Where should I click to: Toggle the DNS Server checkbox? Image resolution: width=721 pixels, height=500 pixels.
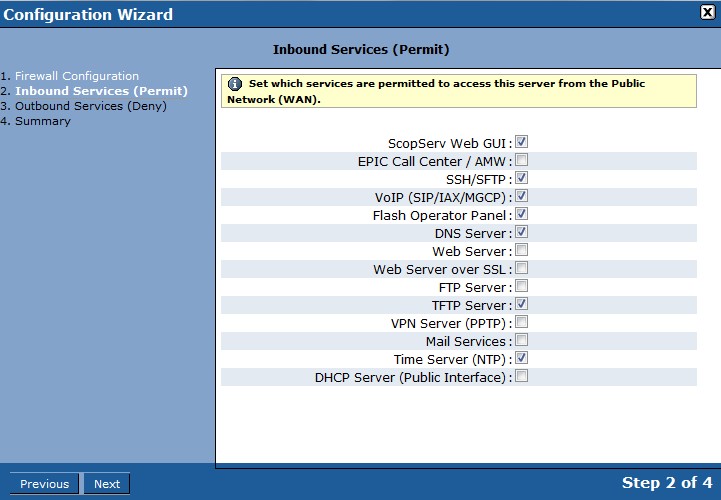point(521,231)
